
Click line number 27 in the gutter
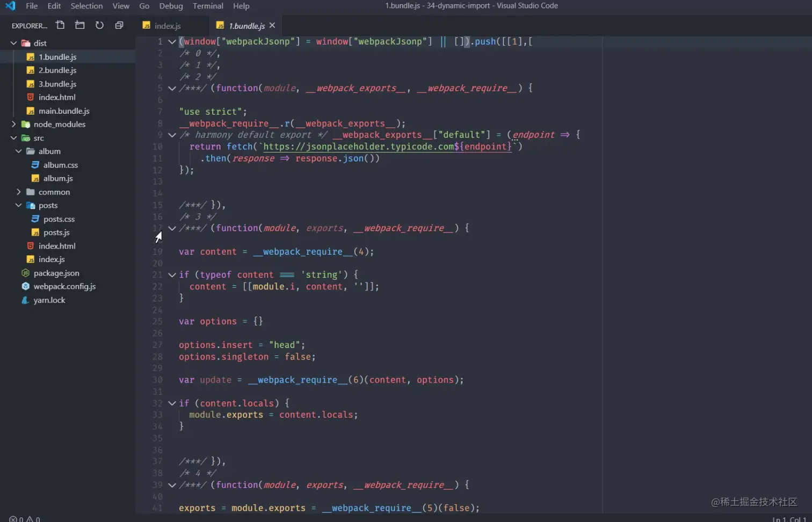click(157, 345)
